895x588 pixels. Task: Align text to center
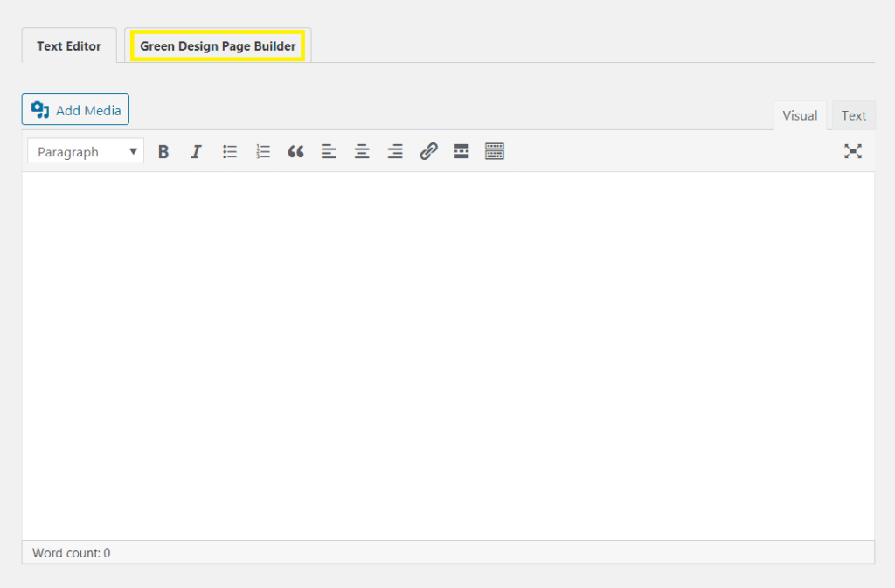(x=362, y=151)
